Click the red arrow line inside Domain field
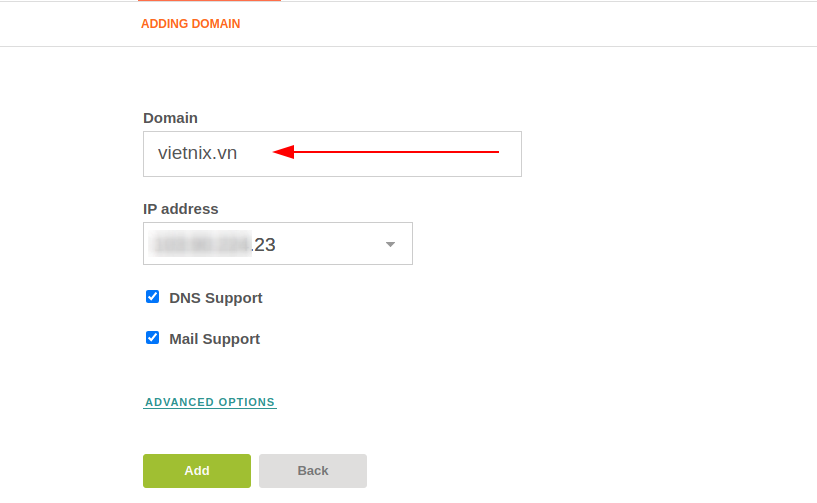Screen dimensions: 817x503 397,152
